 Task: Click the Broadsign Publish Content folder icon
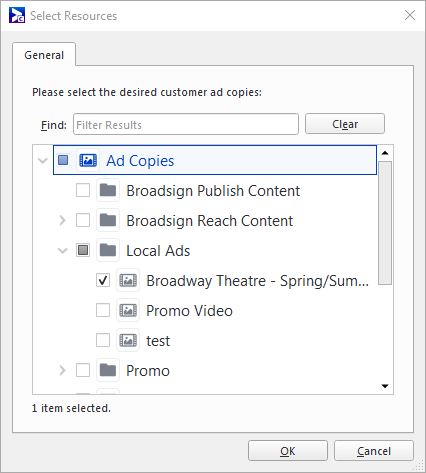(x=108, y=190)
